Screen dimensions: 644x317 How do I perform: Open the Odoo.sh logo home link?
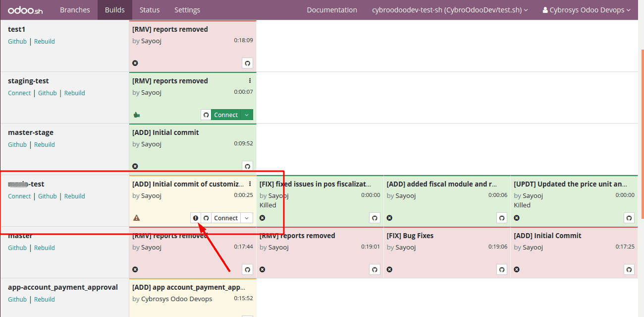pos(25,10)
